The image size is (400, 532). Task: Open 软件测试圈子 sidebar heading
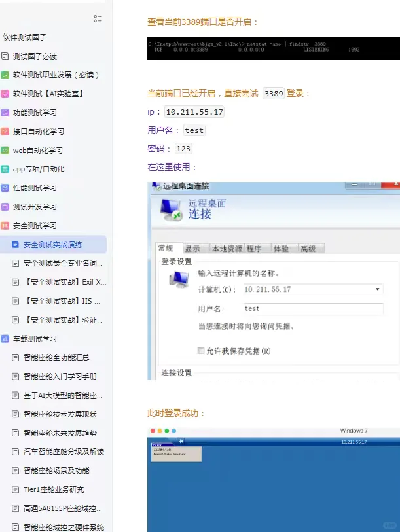click(24, 37)
